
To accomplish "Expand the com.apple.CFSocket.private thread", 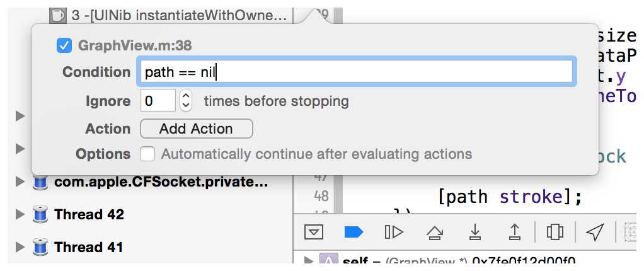I will coord(20,182).
